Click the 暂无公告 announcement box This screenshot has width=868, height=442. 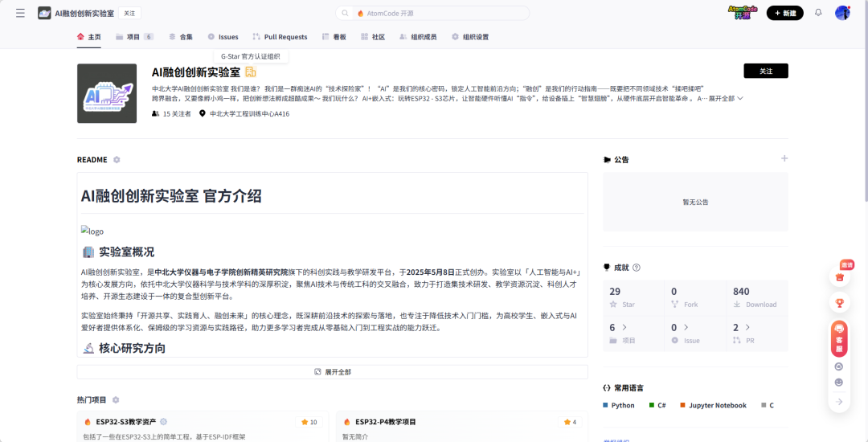pyautogui.click(x=695, y=202)
